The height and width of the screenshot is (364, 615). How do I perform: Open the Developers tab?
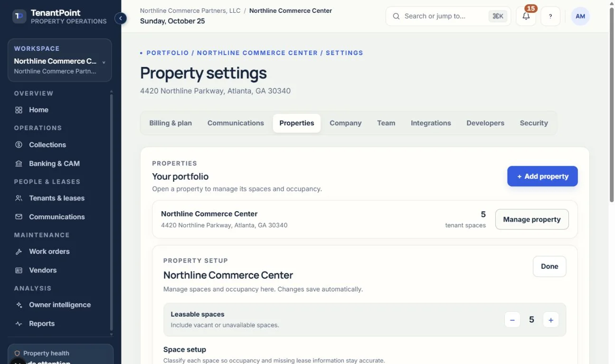point(485,123)
